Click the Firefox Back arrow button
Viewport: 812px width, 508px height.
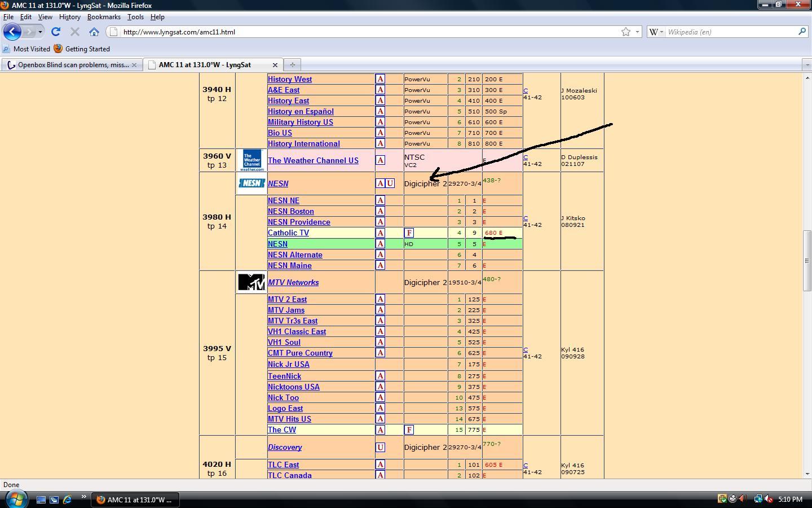click(x=12, y=32)
